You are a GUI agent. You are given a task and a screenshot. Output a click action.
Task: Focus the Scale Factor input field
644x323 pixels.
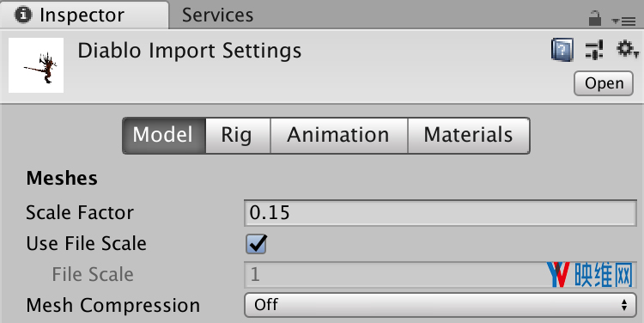coord(440,213)
